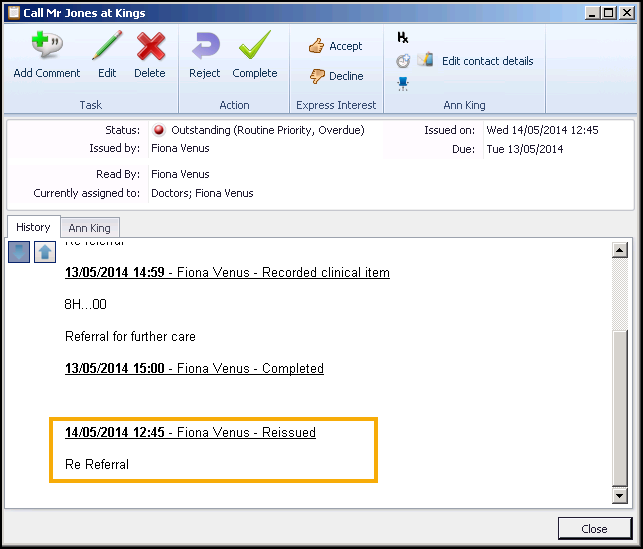Click the scrollbar up arrow in History
Screen dimensions: 643x549
coord(619,251)
